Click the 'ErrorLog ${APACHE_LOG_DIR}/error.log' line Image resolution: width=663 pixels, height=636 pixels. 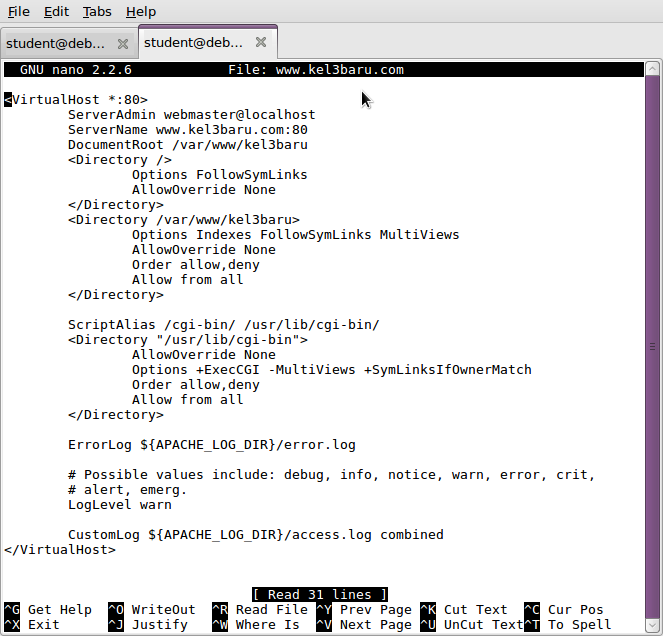click(211, 445)
